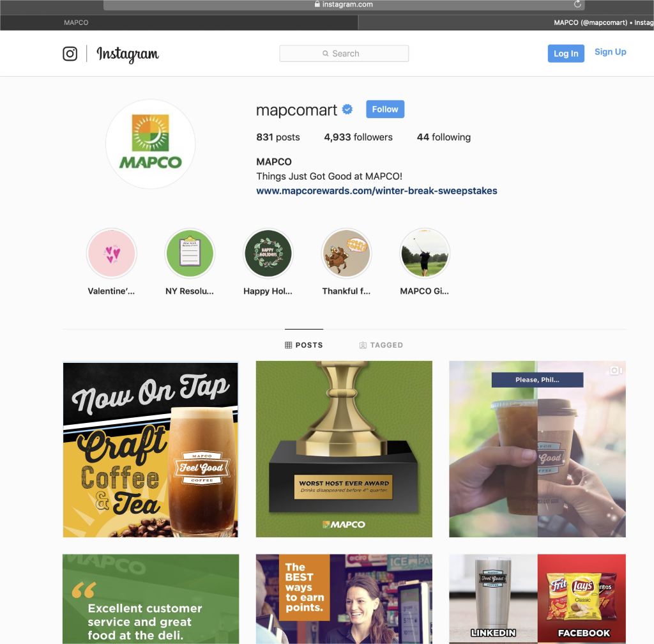Open the Now On Tap coffee post
Viewport: 654px width, 644px height.
point(151,449)
